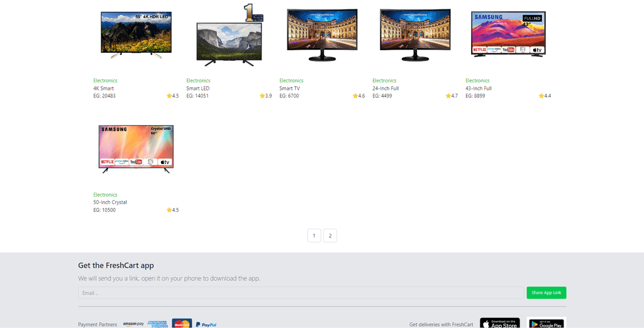Select the 24-Inch Full product title

coord(386,88)
